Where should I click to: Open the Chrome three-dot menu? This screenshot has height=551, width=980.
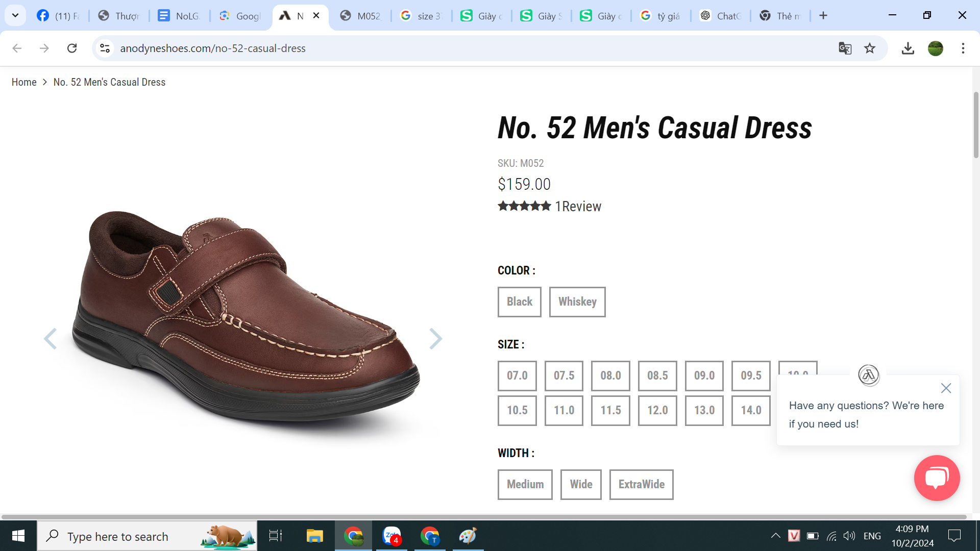pos(963,48)
